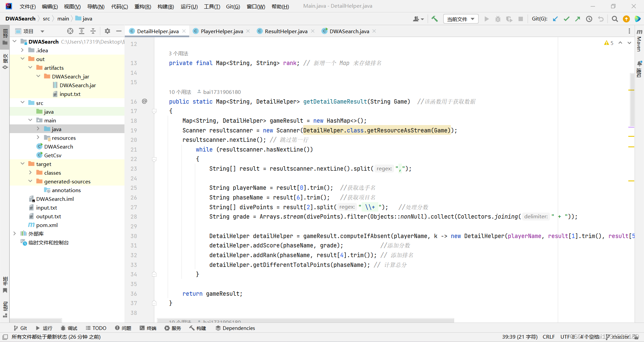Go to next highlighted error arrow
The image size is (644, 342).
(x=629, y=43)
